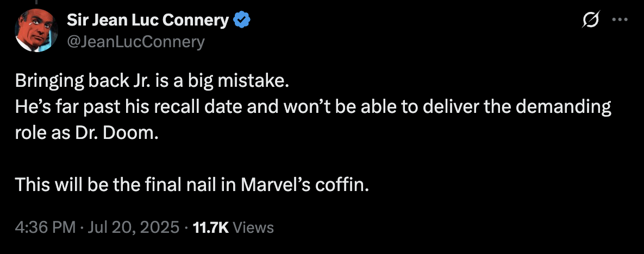
Task: Click the text 'role as Dr. Doom.'
Action: point(87,133)
